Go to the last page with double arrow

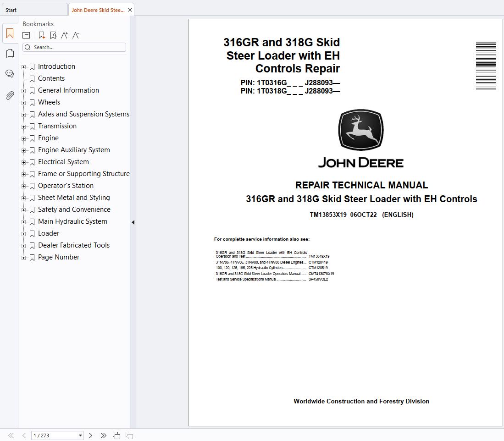pos(103,435)
